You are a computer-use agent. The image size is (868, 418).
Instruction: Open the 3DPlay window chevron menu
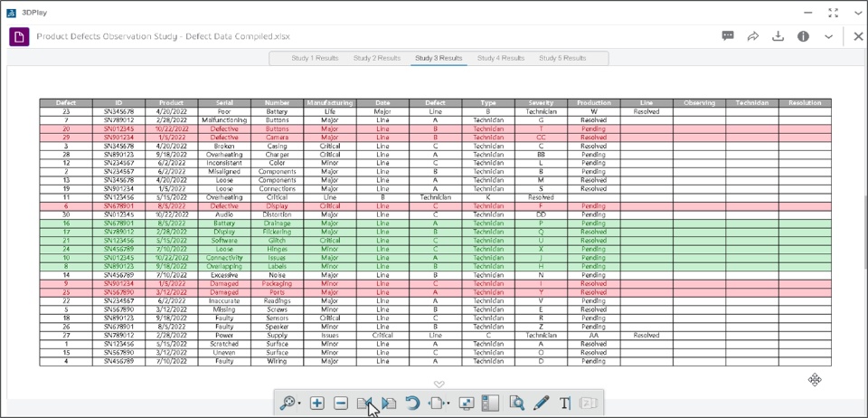(858, 13)
